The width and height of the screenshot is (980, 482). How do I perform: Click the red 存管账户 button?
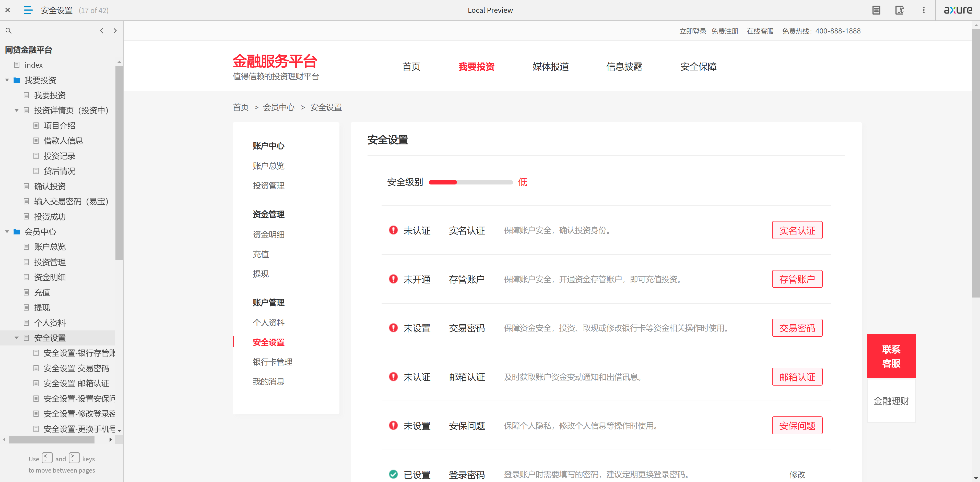[797, 279]
